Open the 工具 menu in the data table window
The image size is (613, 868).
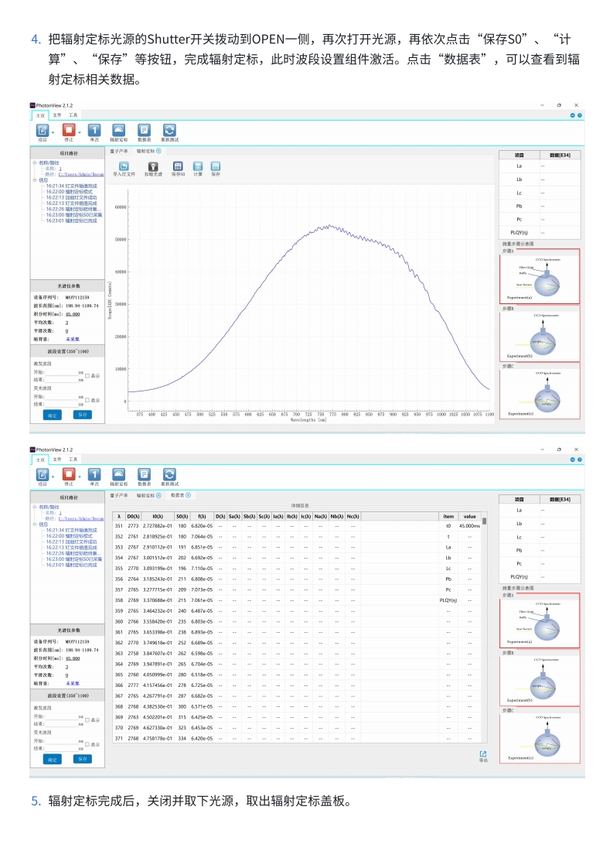click(x=73, y=460)
